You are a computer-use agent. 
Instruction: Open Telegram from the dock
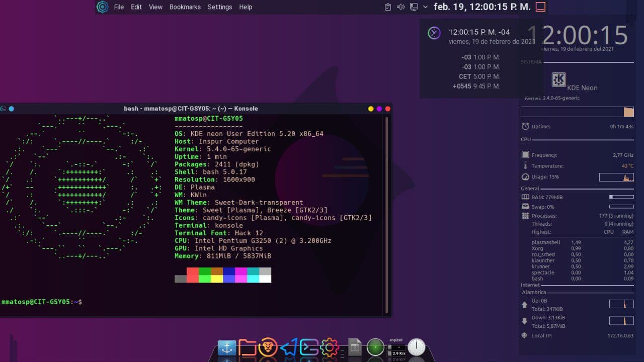point(288,347)
